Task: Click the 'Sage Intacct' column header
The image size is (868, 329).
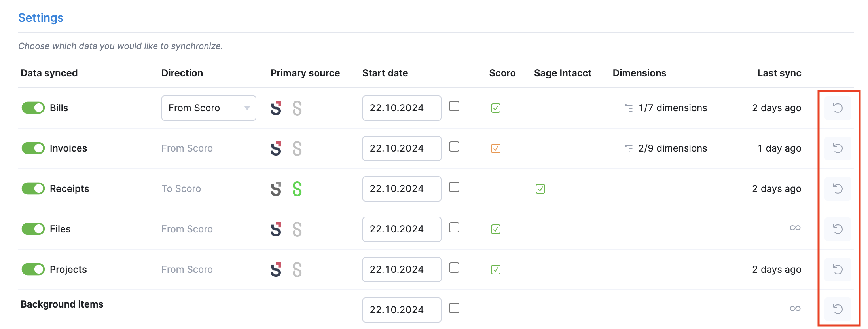Action: [563, 73]
